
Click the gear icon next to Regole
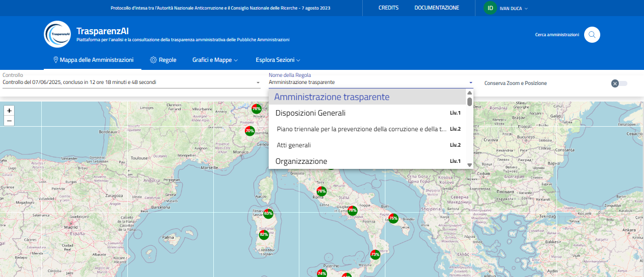coord(153,60)
